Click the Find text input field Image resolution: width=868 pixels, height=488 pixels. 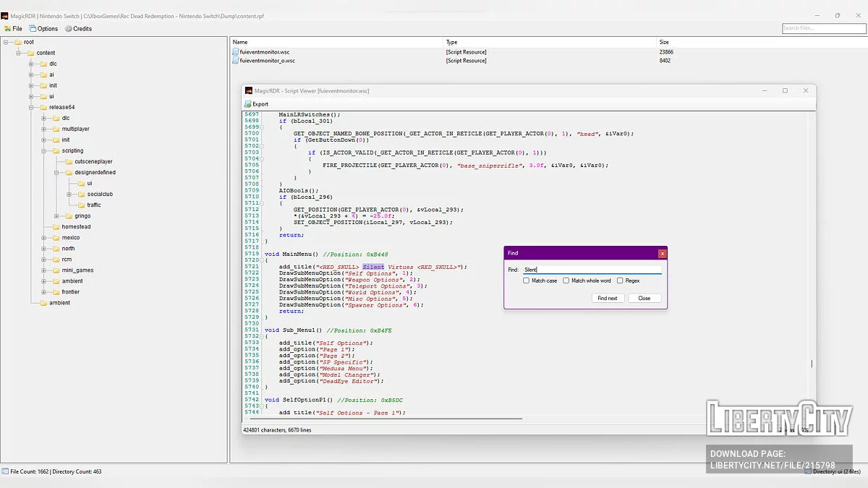(x=592, y=269)
